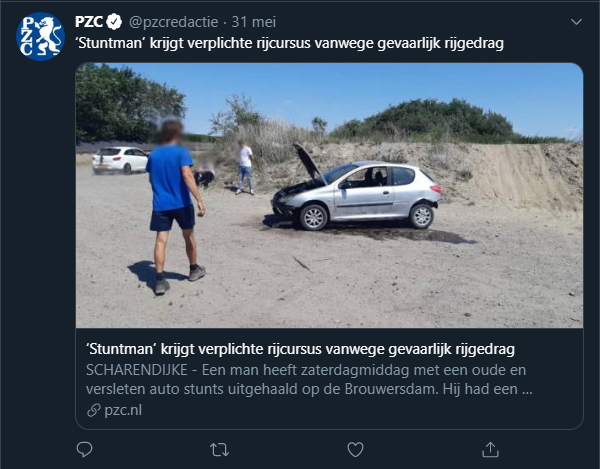
Task: Open the share tweet icon
Action: 490,449
